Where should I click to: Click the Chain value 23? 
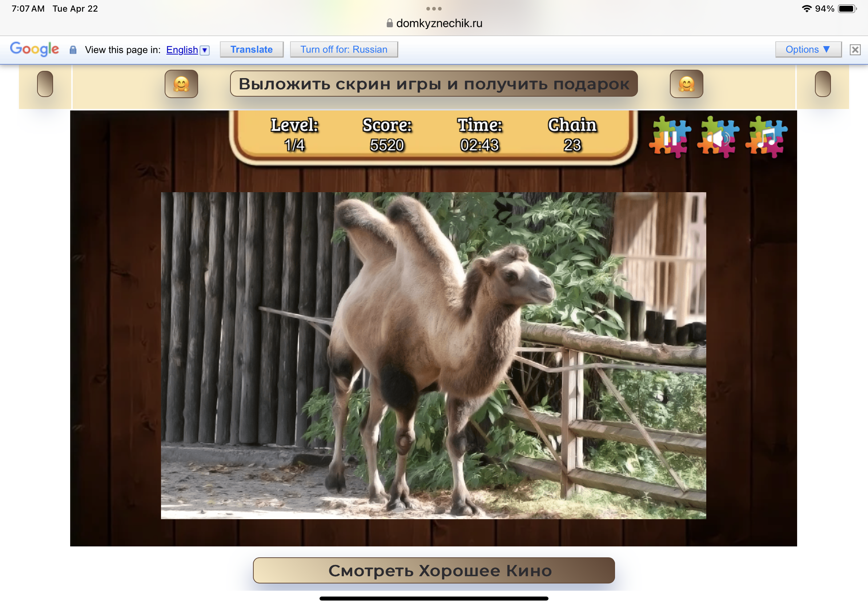click(x=572, y=145)
